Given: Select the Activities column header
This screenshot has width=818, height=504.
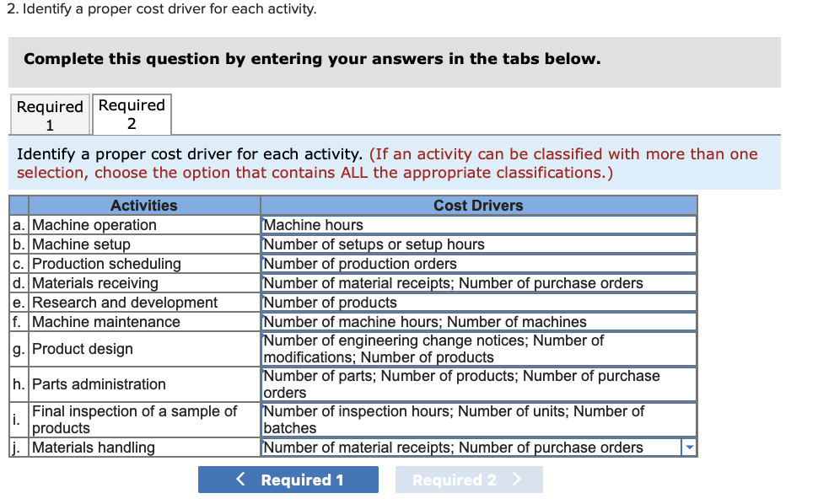Looking at the screenshot, I should (x=143, y=205).
